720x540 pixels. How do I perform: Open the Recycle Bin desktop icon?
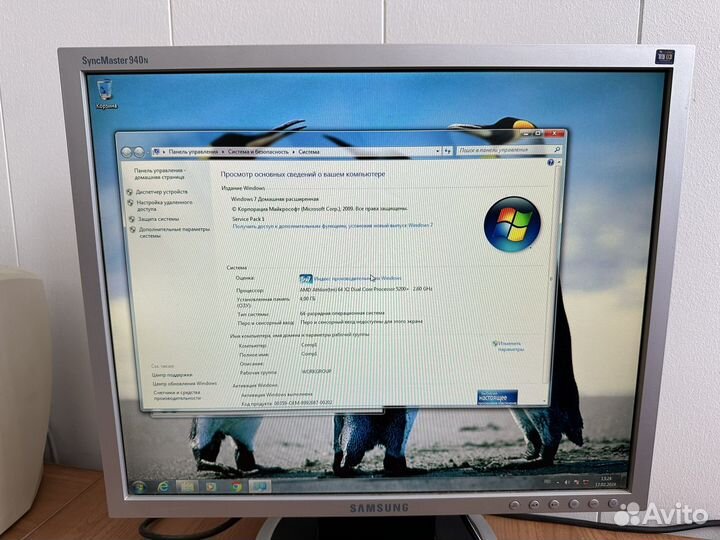click(x=106, y=94)
